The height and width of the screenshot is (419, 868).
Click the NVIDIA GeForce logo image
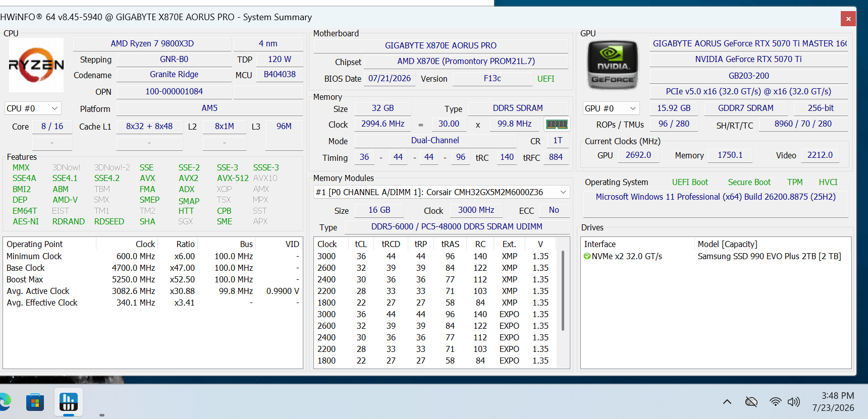click(613, 65)
